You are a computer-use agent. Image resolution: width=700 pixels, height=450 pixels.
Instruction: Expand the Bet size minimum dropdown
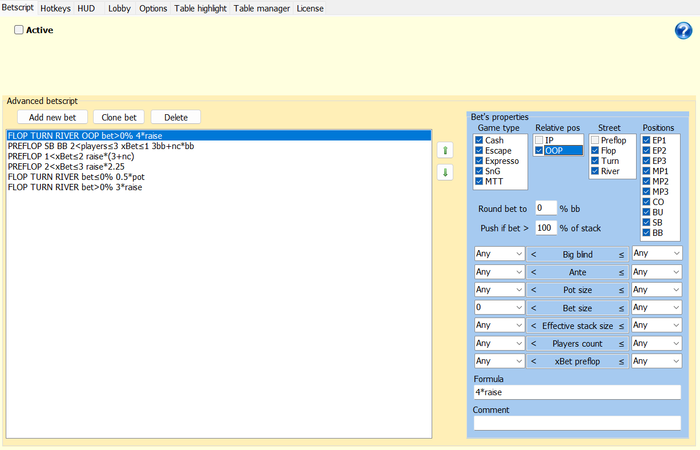coord(499,307)
